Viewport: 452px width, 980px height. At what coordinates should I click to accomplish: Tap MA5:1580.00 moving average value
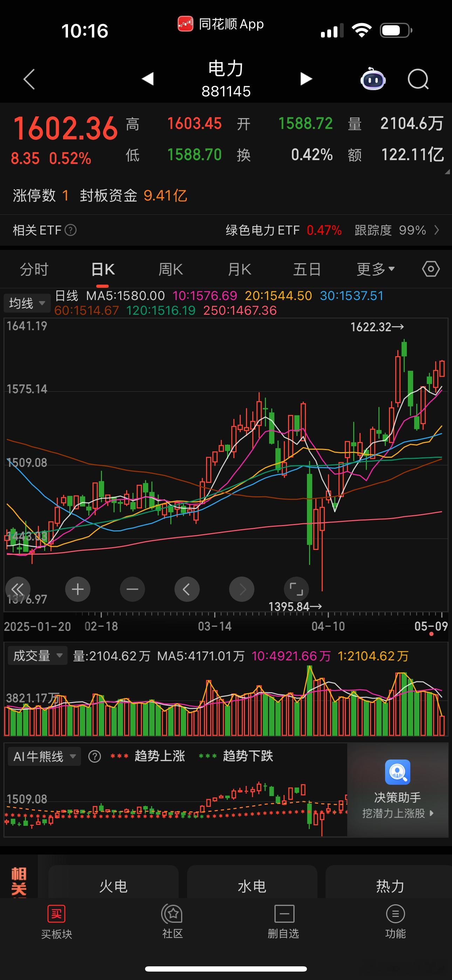pos(125,295)
